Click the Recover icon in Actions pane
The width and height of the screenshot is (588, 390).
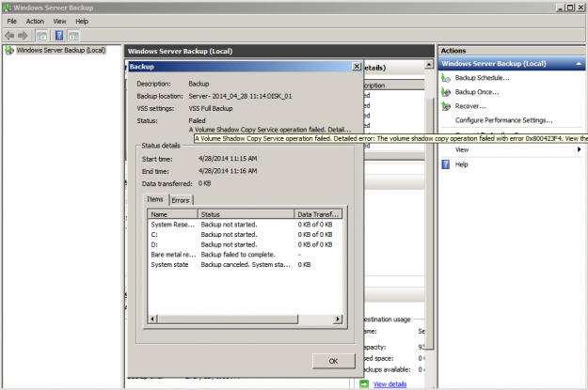pos(446,106)
